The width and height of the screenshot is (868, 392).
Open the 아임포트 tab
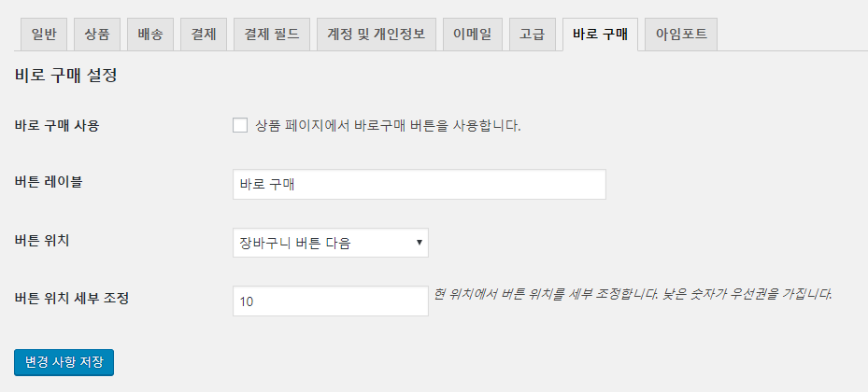[681, 35]
